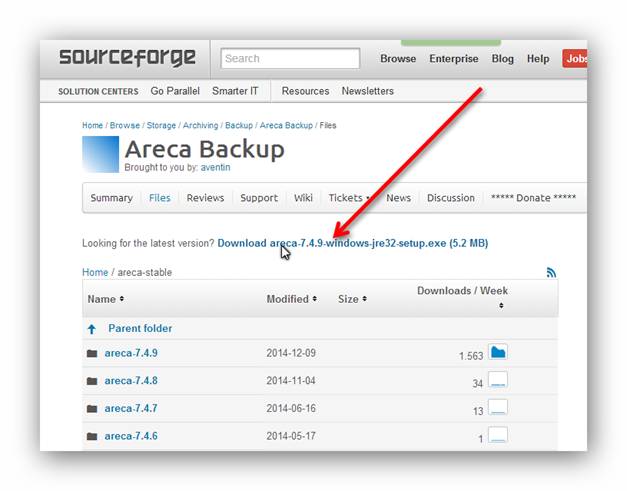
Task: Open the Wiki tab
Action: click(303, 198)
